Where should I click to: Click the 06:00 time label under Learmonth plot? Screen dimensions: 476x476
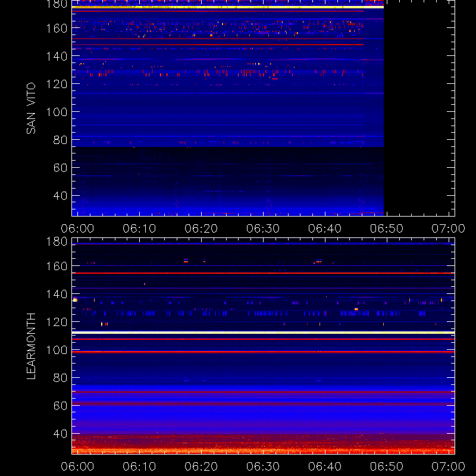click(77, 466)
